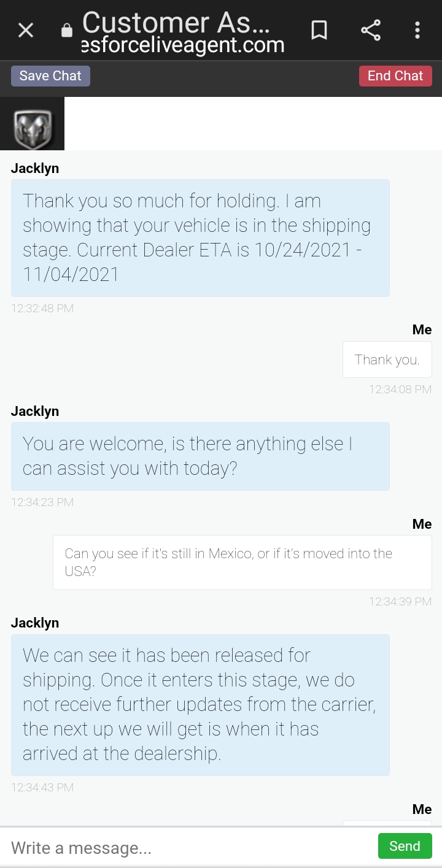442x868 pixels.
Task: Tap the 12:34:39 PM timestamp
Action: point(400,602)
